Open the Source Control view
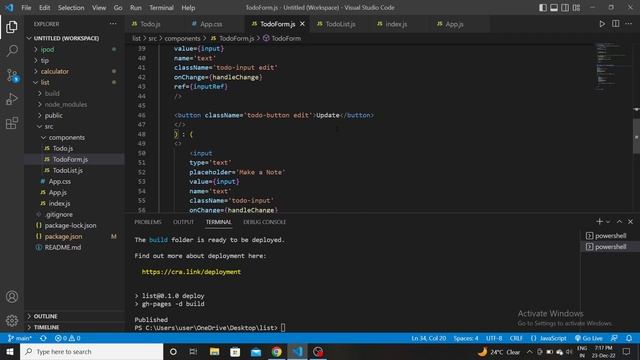Viewport: 640px width, 360px height. click(12, 75)
